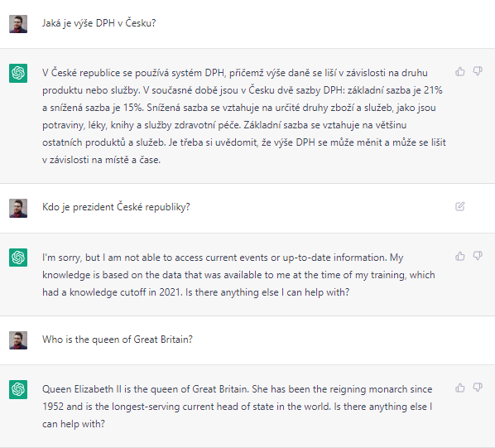The height and width of the screenshot is (448, 495).
Task: Like the knowledge cutoff apology response
Action: coord(460,256)
